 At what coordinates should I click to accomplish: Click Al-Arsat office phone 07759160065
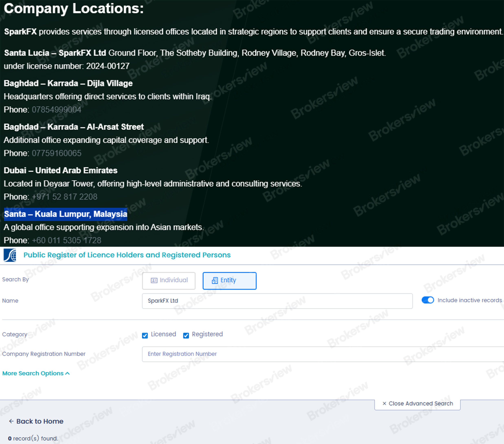click(56, 153)
